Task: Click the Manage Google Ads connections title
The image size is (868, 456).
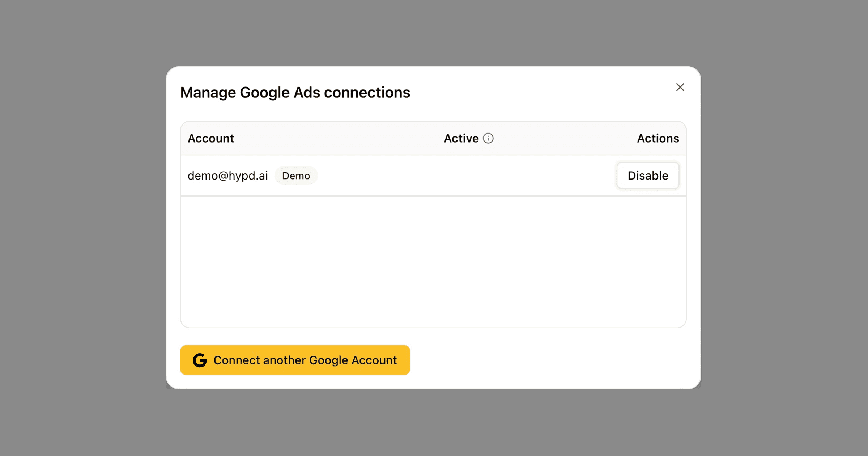Action: (295, 93)
